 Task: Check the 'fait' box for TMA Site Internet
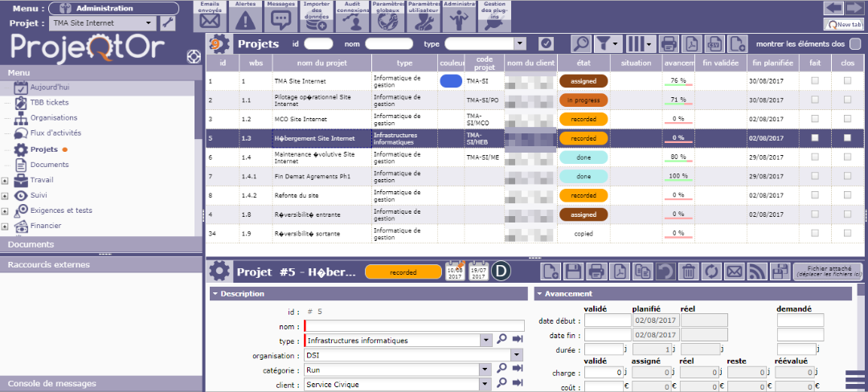815,81
